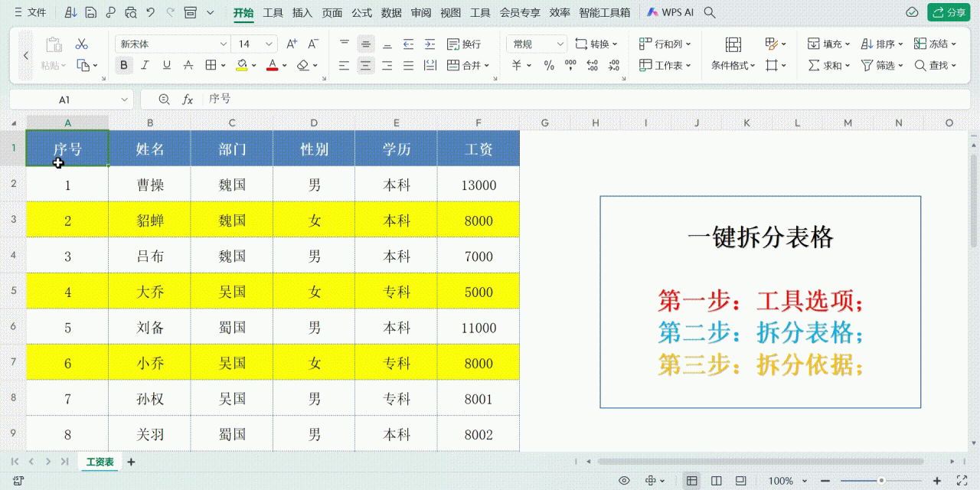The image size is (980, 490).
Task: Click formula bar zoom magnifier icon
Action: [164, 100]
